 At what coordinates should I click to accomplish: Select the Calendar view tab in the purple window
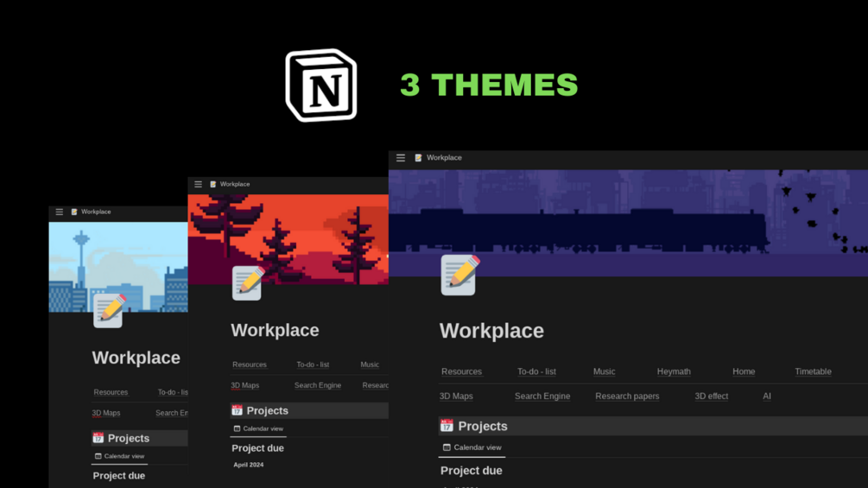click(x=472, y=447)
